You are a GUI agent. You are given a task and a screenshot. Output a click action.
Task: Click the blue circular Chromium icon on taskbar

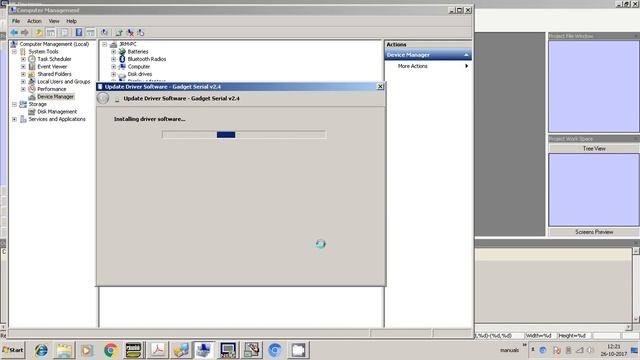click(275, 350)
